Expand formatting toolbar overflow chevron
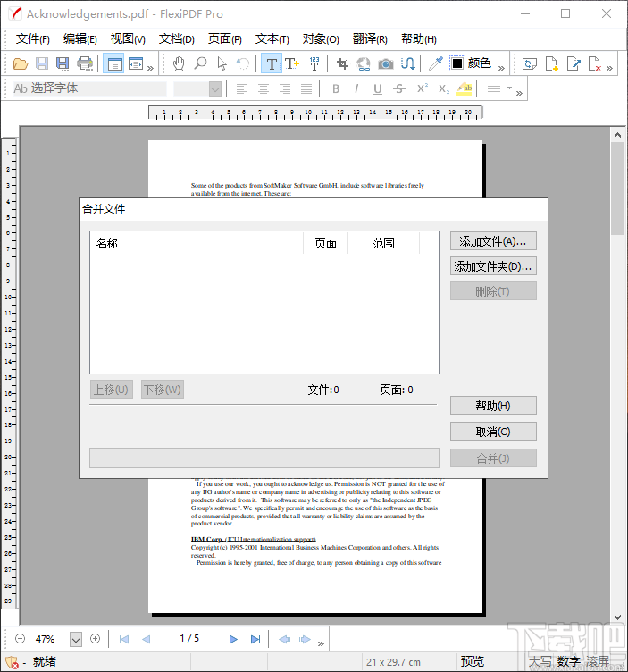628x672 pixels. (519, 93)
